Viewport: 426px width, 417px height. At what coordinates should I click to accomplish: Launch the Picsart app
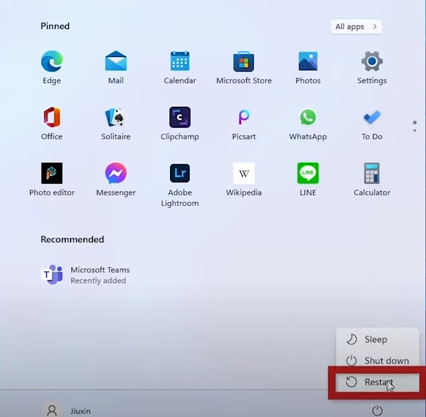pos(244,117)
